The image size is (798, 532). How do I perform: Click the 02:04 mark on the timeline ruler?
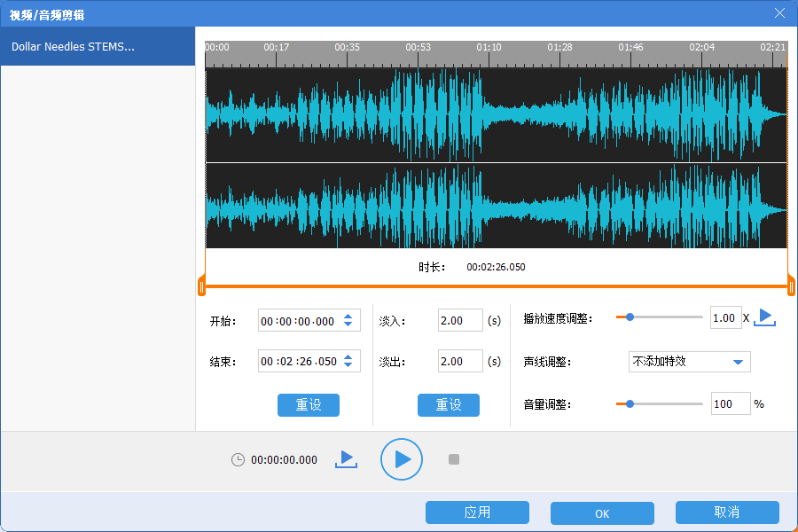[702, 47]
